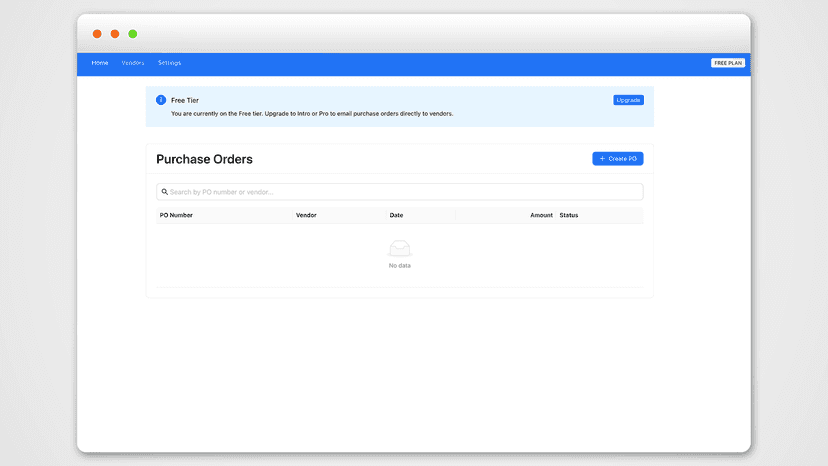Image resolution: width=828 pixels, height=466 pixels.
Task: Open the Home navigation item
Action: (100, 63)
